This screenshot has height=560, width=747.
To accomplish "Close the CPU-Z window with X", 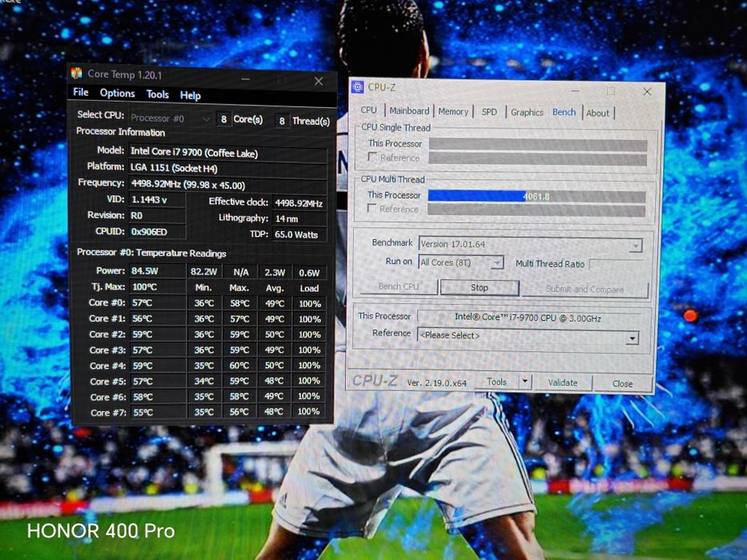I will click(647, 91).
